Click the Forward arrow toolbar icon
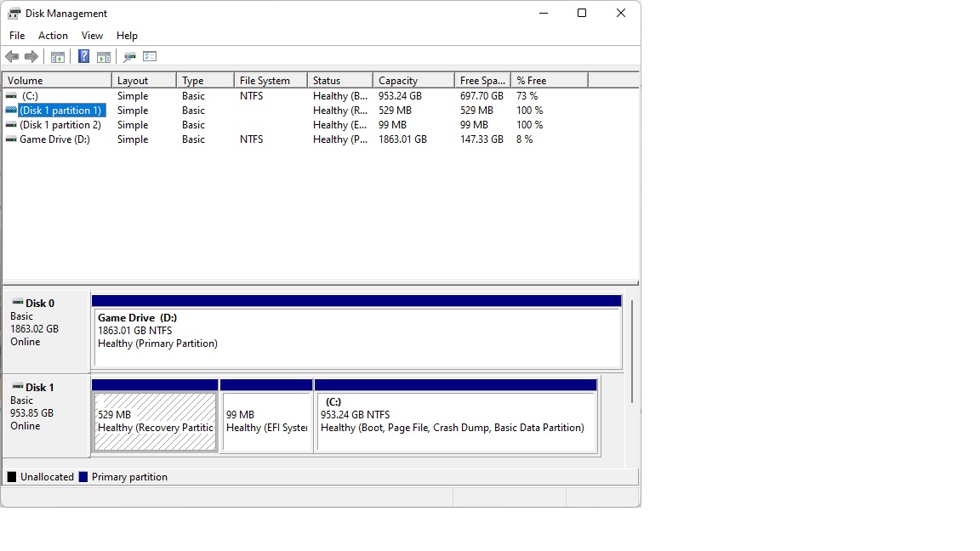 (31, 57)
